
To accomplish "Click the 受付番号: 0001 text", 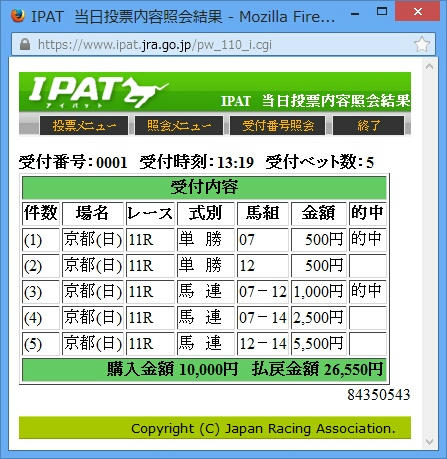I will click(x=73, y=162).
